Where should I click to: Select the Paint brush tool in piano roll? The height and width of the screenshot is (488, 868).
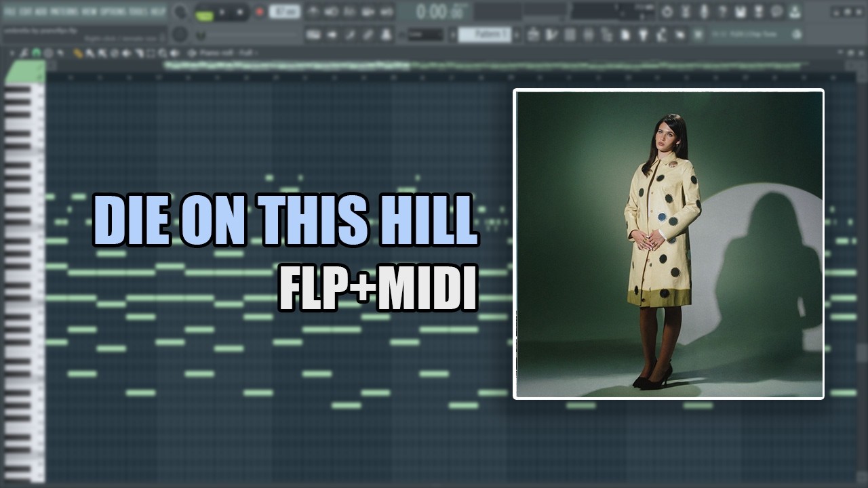(x=90, y=53)
